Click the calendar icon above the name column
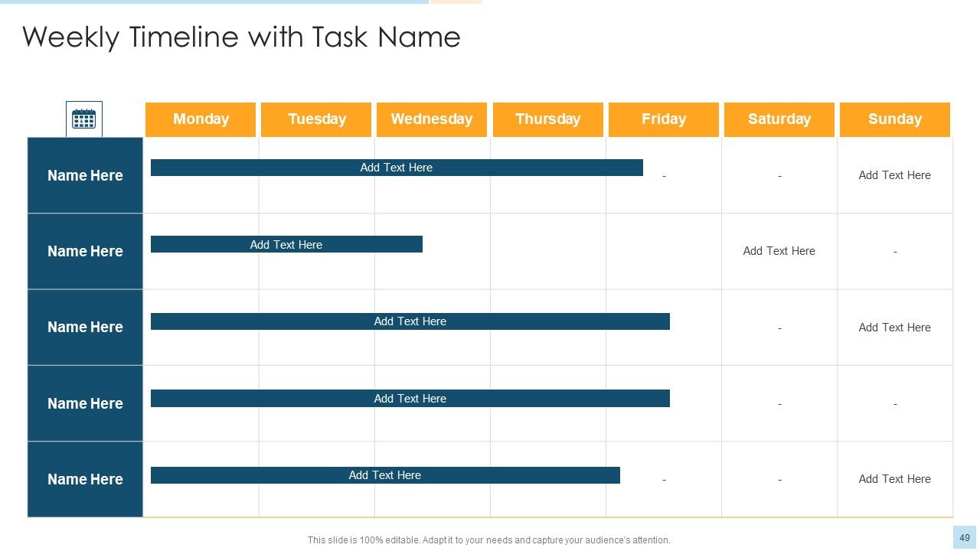Image resolution: width=980 pixels, height=551 pixels. pos(83,119)
